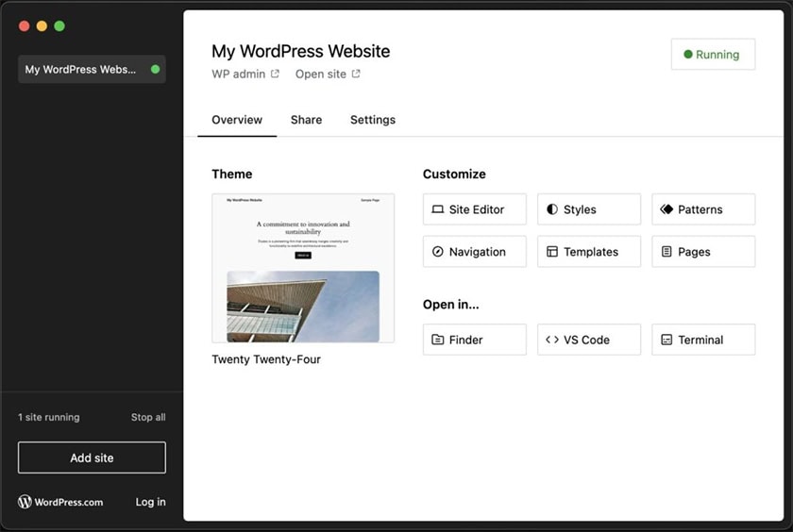
Task: Open the Site Editor
Action: [474, 209]
